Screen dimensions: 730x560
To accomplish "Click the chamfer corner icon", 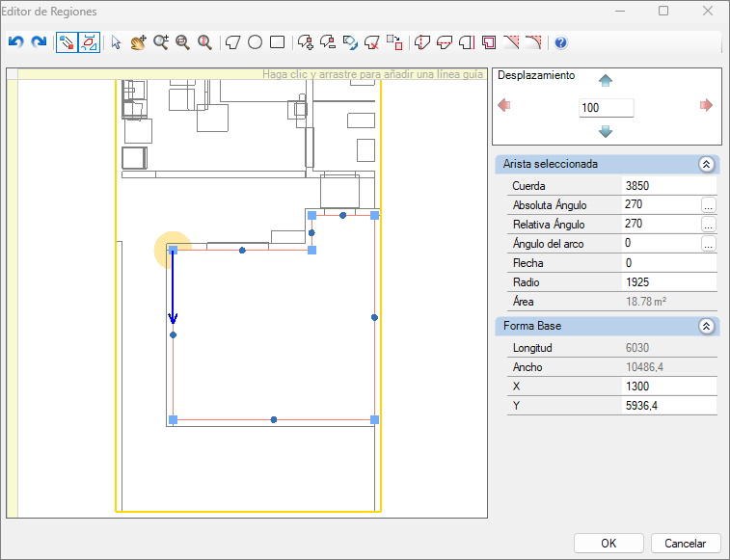I will (511, 42).
